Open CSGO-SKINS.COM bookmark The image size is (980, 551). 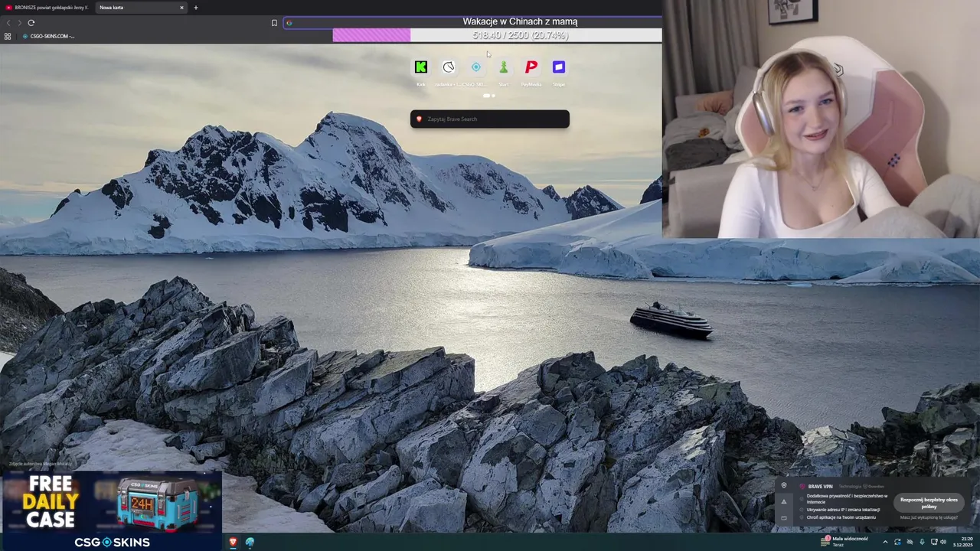(48, 36)
